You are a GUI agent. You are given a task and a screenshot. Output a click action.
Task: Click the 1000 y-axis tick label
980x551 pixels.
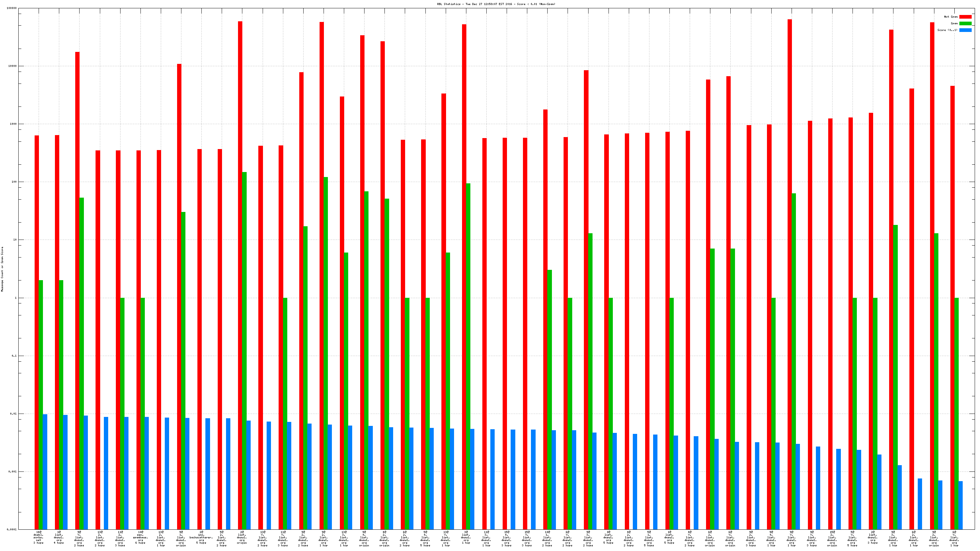click(x=13, y=124)
